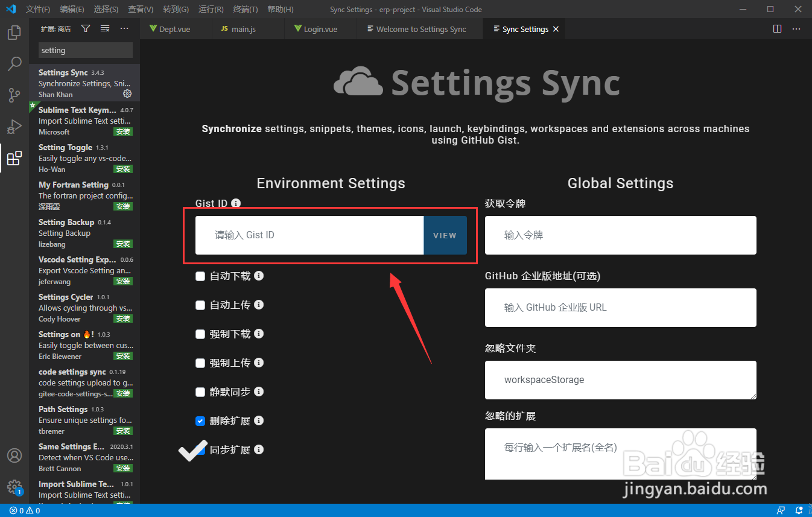
Task: Click the extensions filter icon
Action: click(x=86, y=28)
